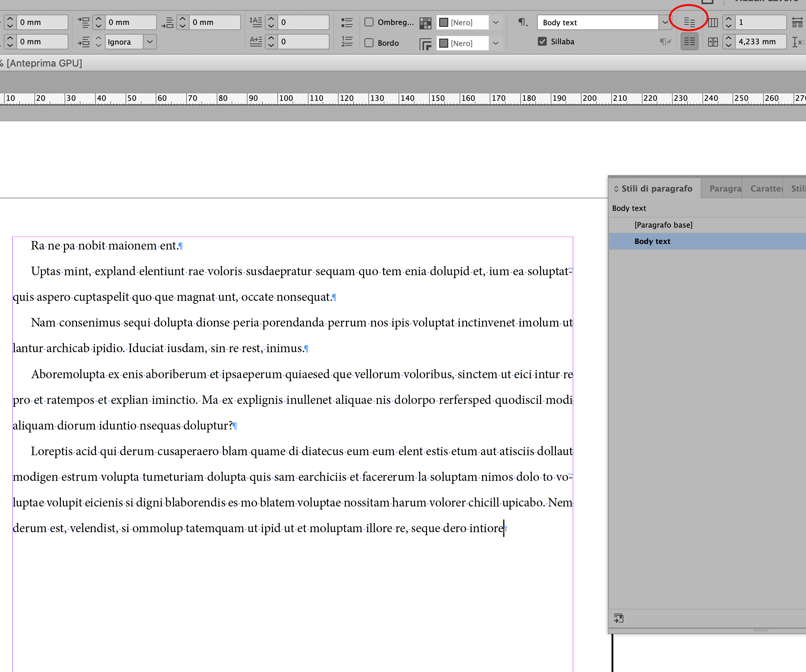This screenshot has width=806, height=672.
Task: Select the Stili di paragrafo panel tab
Action: (654, 188)
